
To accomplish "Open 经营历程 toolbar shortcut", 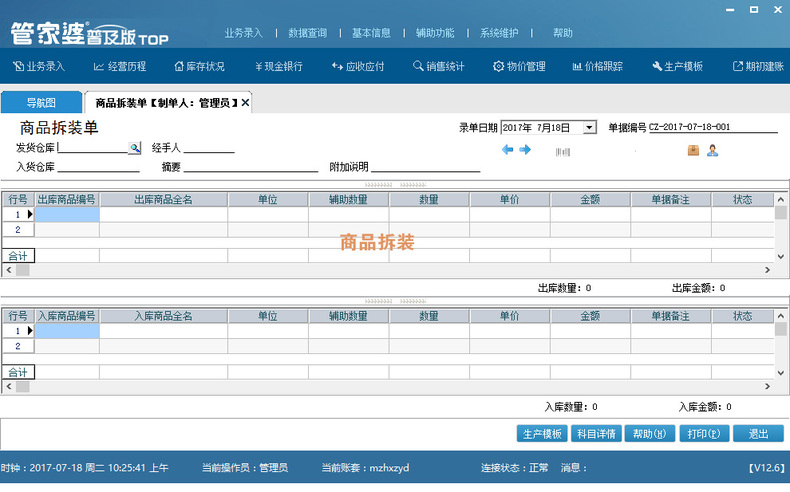I will 120,66.
